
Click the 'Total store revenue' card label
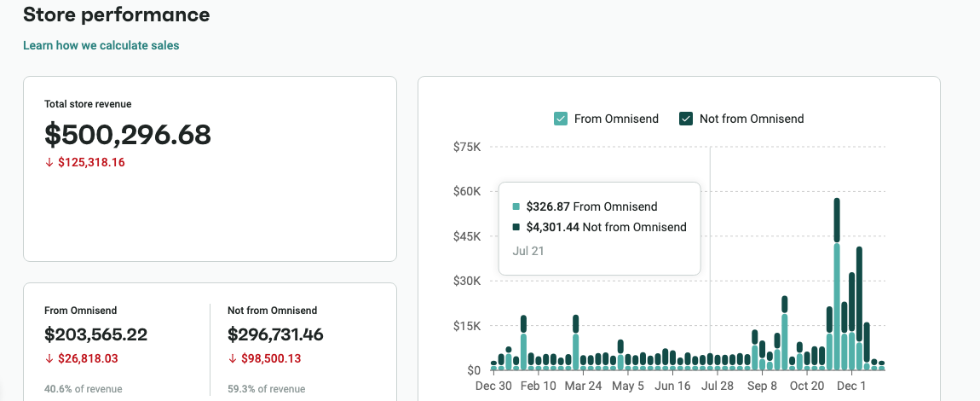[88, 104]
